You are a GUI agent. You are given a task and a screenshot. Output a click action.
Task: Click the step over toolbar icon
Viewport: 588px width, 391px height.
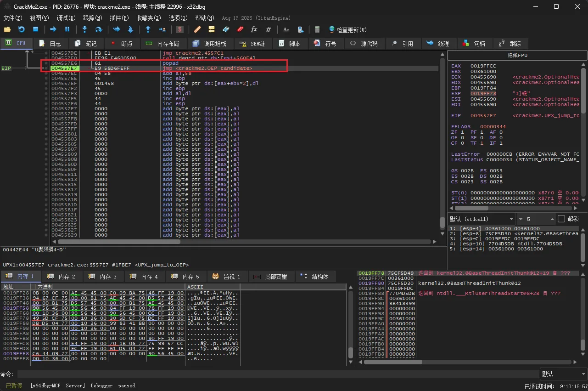point(98,29)
